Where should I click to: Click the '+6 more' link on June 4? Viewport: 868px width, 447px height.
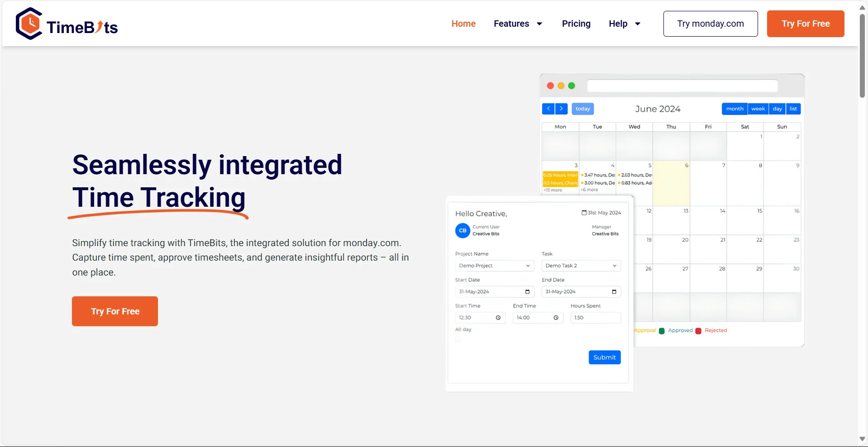pos(589,190)
